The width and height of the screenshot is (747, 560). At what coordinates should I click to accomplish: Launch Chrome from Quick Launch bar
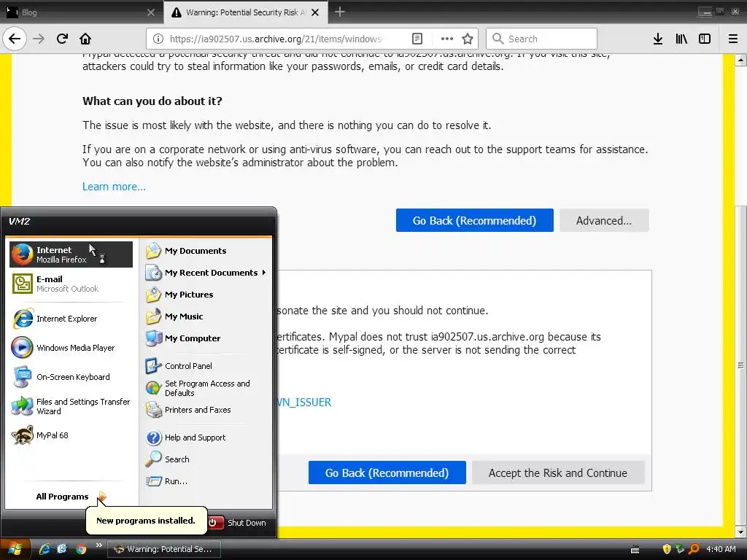(82, 549)
